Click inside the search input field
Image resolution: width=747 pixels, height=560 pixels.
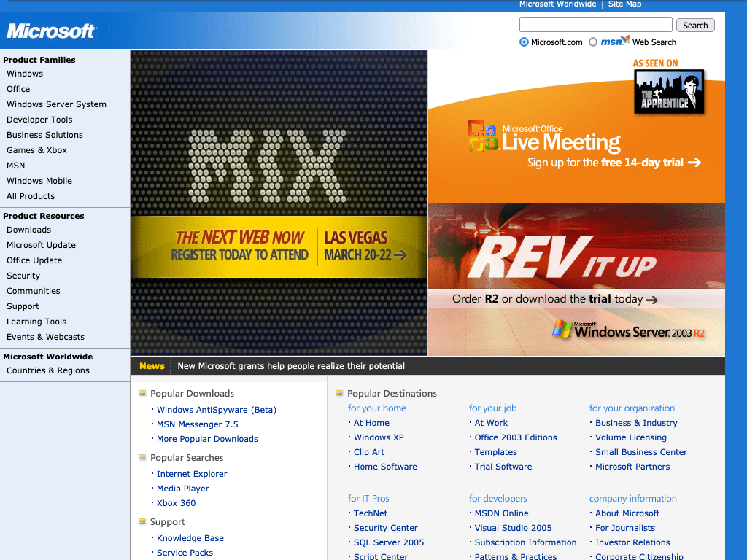tap(595, 24)
